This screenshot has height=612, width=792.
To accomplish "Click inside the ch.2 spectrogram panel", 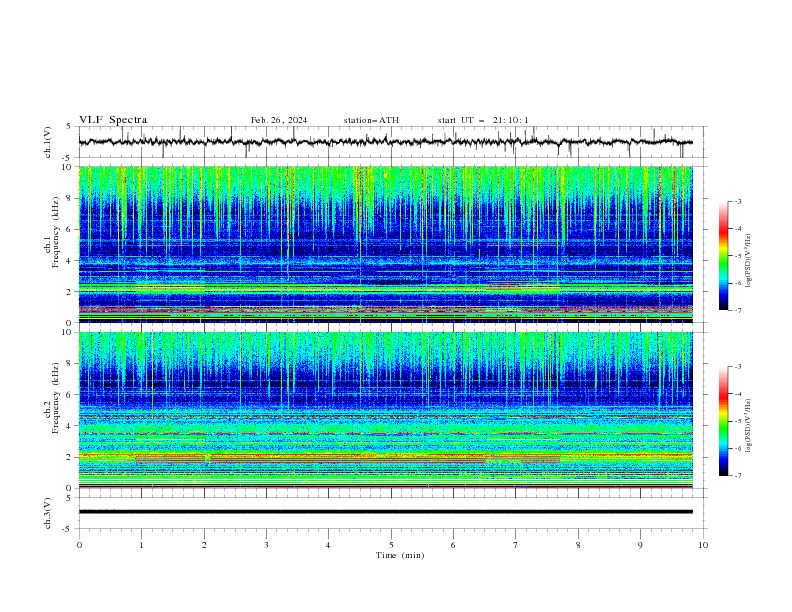I will pos(386,410).
